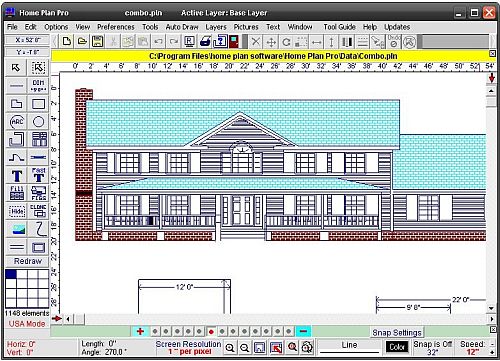500x361 pixels.
Task: Open Snap Settings
Action: click(x=397, y=333)
